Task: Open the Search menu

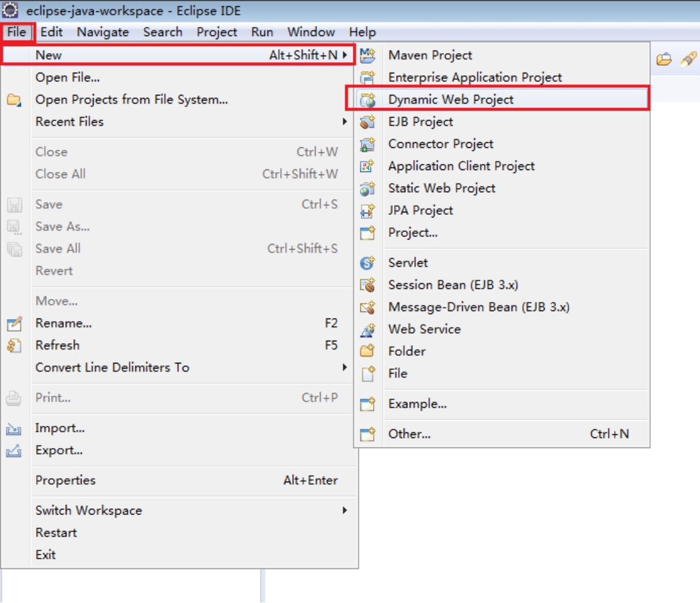Action: [x=163, y=32]
